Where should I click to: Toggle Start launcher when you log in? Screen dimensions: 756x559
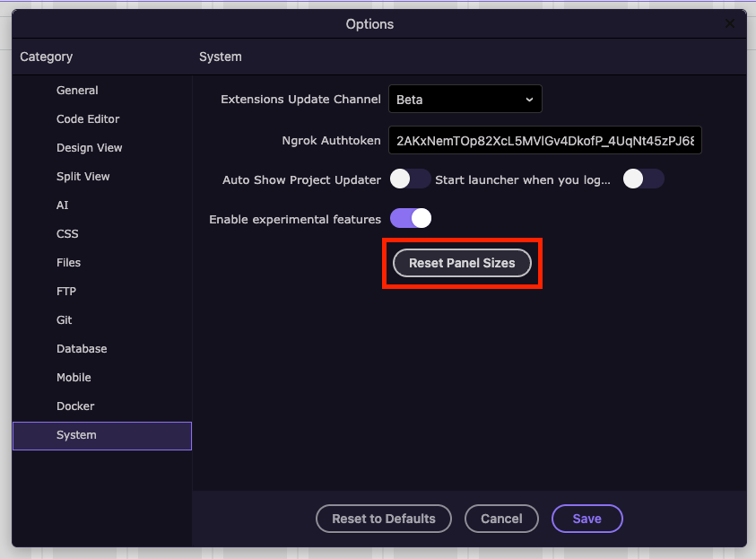(643, 179)
